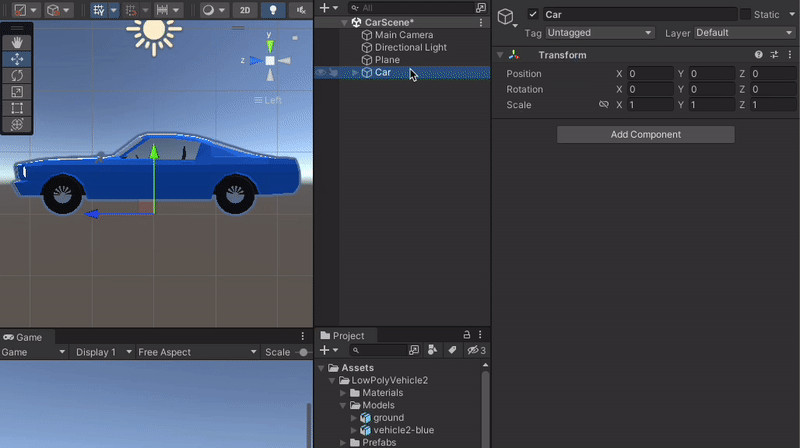This screenshot has height=448, width=800.
Task: Open the Free Aspect dropdown
Action: (197, 352)
